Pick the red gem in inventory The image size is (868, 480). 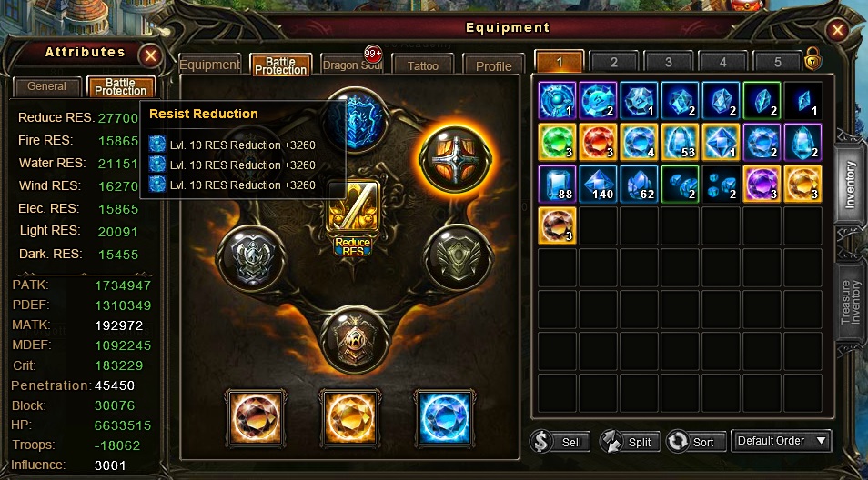pyautogui.click(x=598, y=142)
